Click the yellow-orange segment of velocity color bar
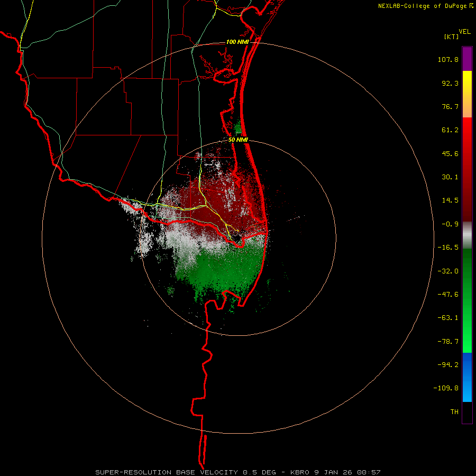This screenshot has width=476, height=476. (467, 94)
